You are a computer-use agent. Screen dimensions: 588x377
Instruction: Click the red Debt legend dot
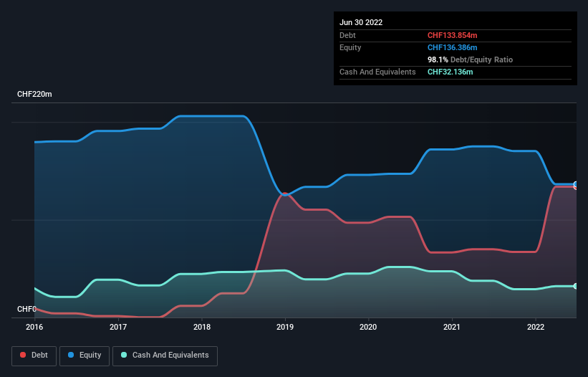pyautogui.click(x=23, y=355)
